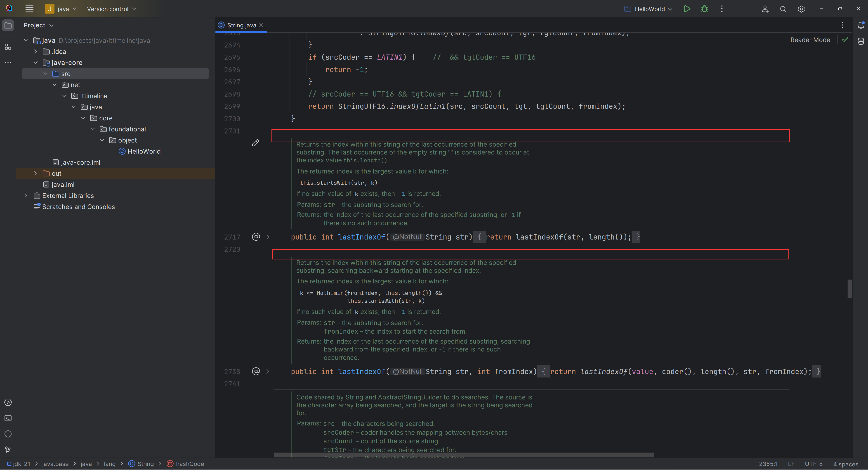Click the 4 spaces indent widget
The height and width of the screenshot is (470, 868).
tap(846, 464)
